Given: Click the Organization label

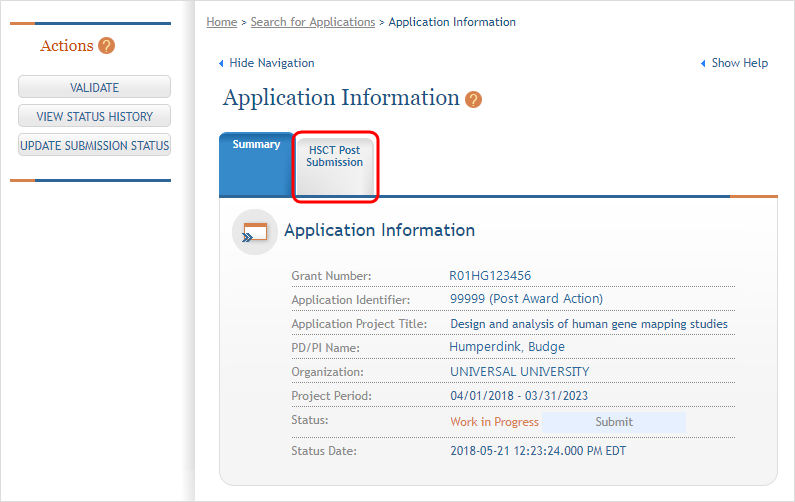Looking at the screenshot, I should (x=328, y=372).
